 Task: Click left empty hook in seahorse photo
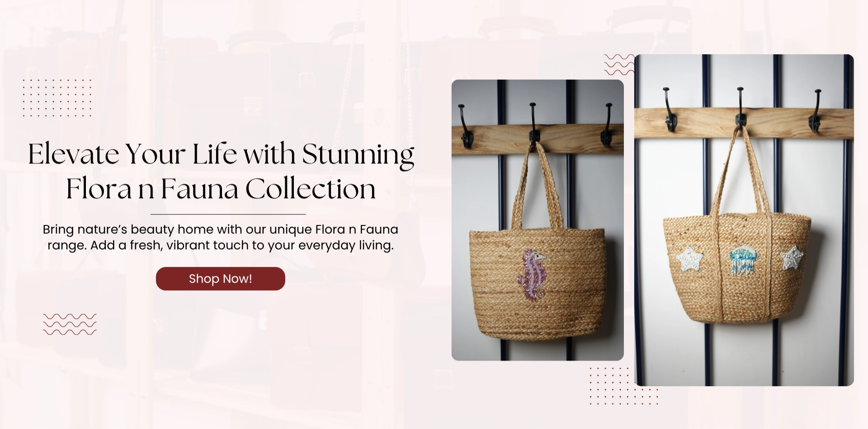point(465,126)
